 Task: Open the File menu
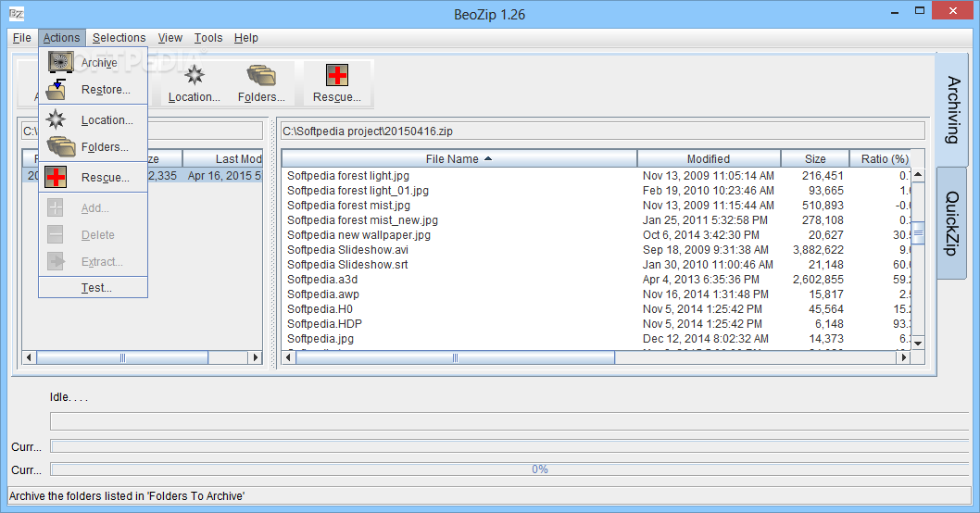click(x=22, y=37)
